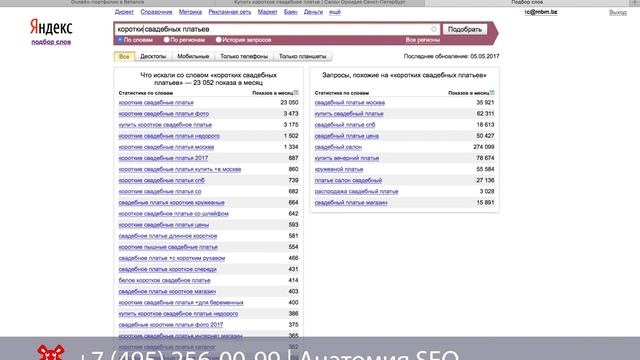Image resolution: width=640 pixels, height=360 pixels.
Task: Open keyword короткие свадебные платья цены
Action: 164,224
